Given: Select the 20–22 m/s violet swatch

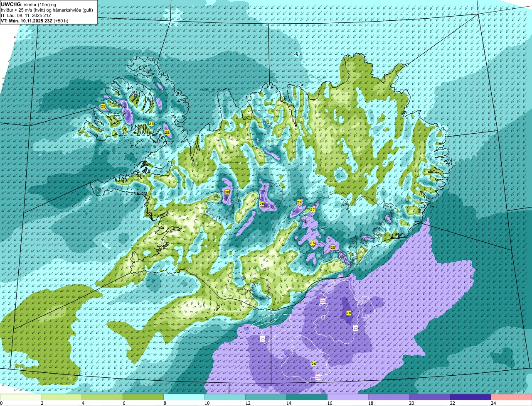Looking at the screenshot, I should click(x=430, y=397).
